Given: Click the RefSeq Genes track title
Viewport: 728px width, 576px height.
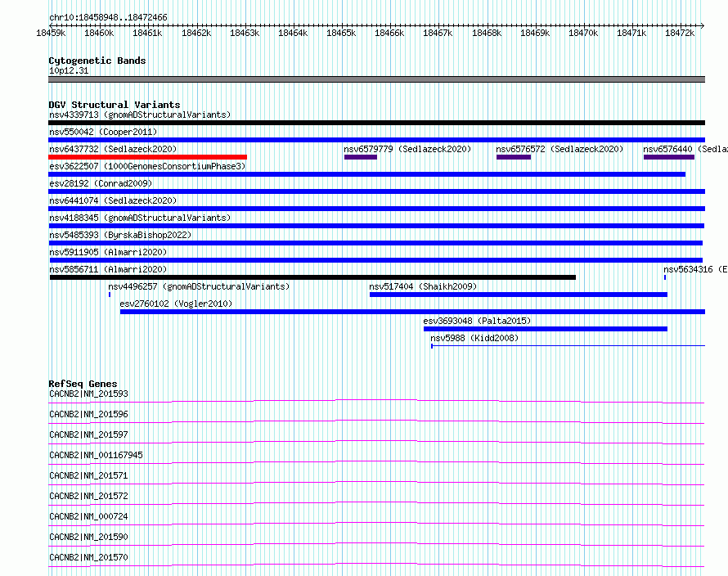Looking at the screenshot, I should [x=83, y=384].
